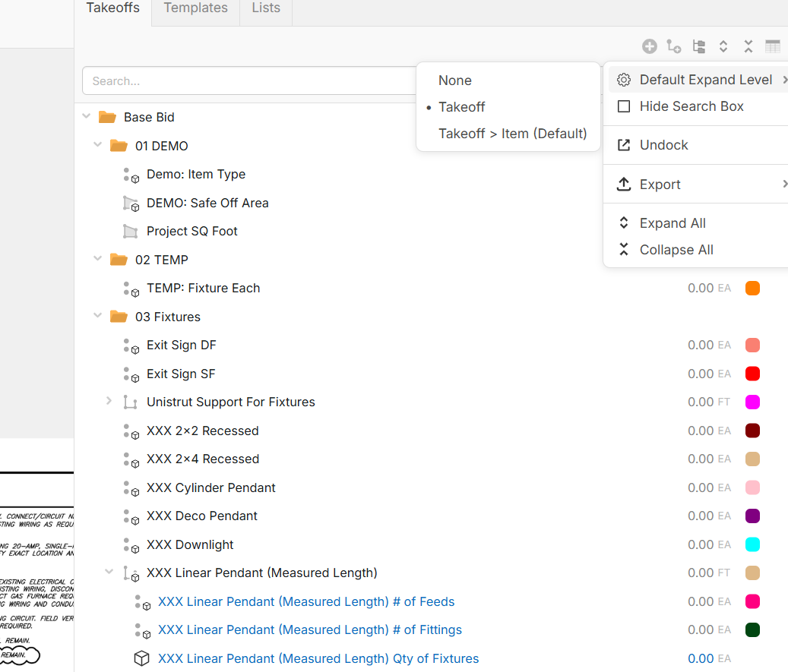Image resolution: width=788 pixels, height=672 pixels.
Task: Click the table columns view toolbar icon
Action: coord(773,46)
